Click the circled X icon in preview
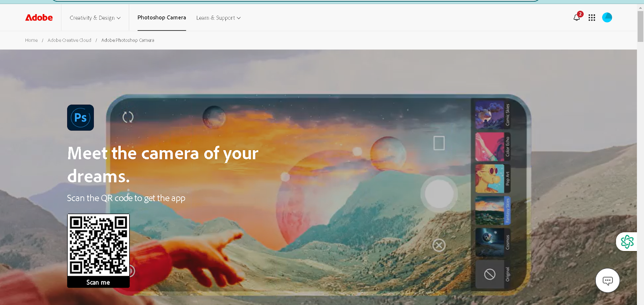This screenshot has width=644, height=305. (439, 245)
